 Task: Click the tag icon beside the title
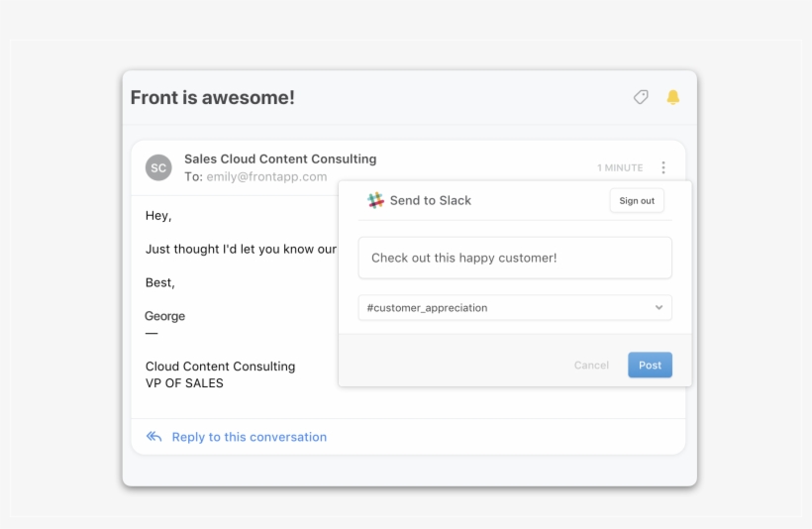coord(641,97)
